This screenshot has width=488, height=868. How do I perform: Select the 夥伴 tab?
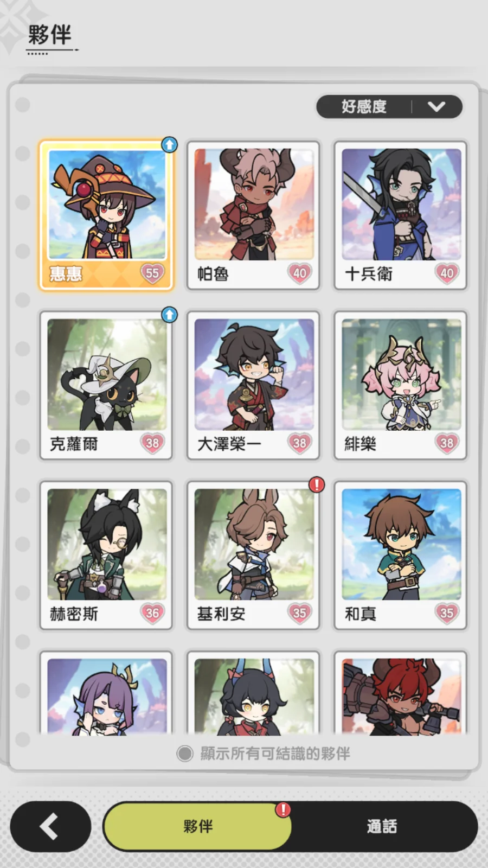click(x=198, y=826)
